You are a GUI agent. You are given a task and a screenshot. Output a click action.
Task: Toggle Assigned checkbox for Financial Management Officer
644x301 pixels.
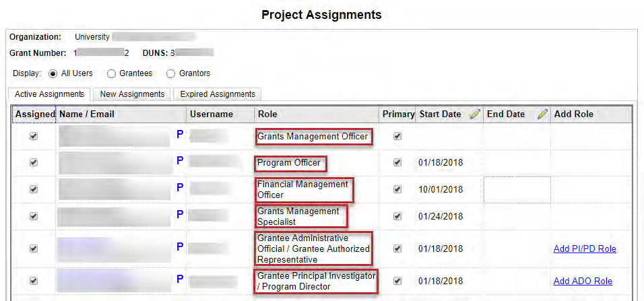(34, 189)
